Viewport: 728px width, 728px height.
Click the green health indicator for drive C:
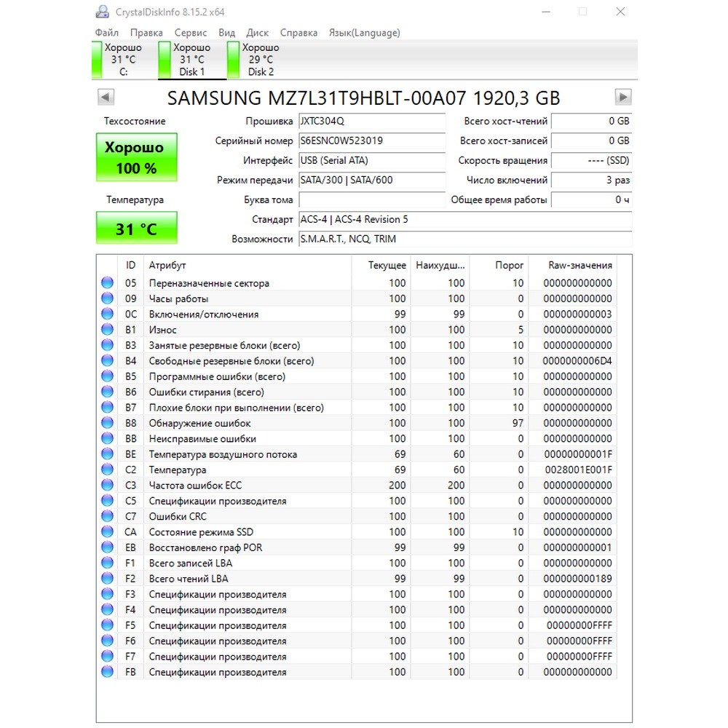[x=97, y=60]
